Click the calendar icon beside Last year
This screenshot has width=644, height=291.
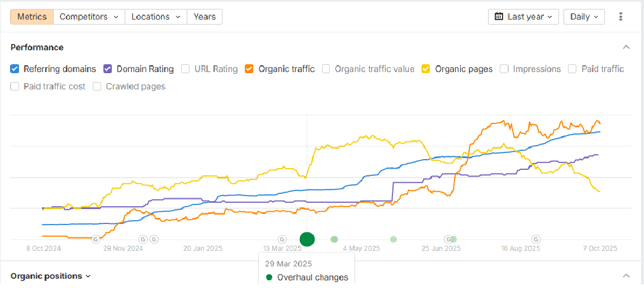499,17
